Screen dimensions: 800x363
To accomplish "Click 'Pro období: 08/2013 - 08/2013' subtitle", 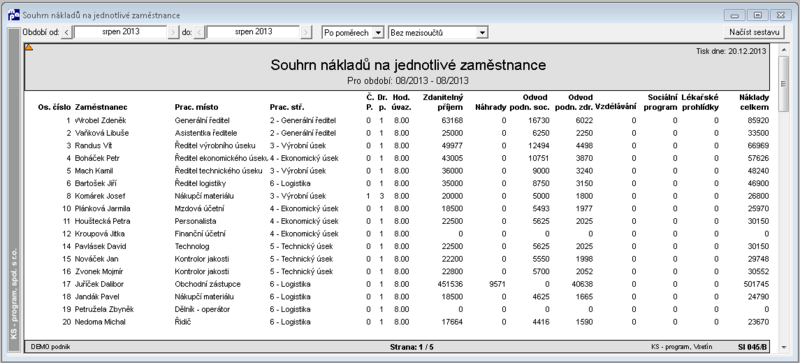I will pos(408,81).
